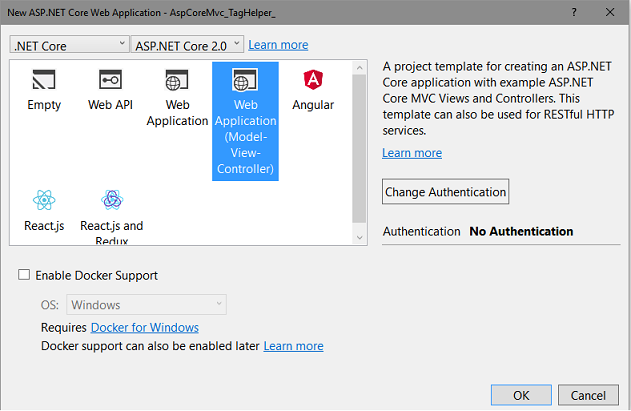Enable Docker Support checkbox
Screen dimensions: 631x411
(24, 275)
